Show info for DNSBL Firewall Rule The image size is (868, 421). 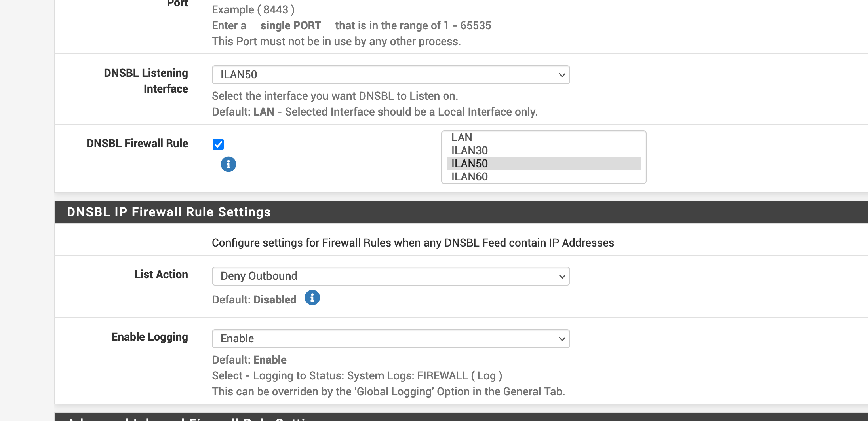[228, 164]
